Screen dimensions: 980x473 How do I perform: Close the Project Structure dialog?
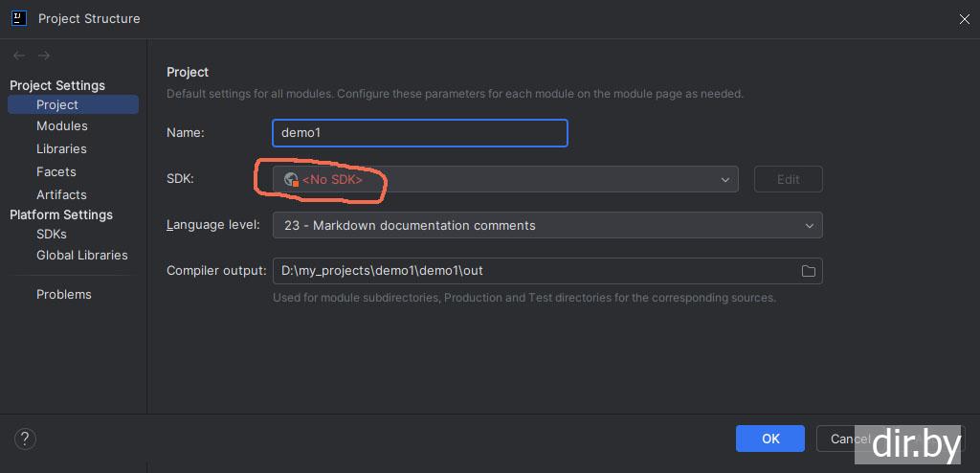tap(963, 18)
